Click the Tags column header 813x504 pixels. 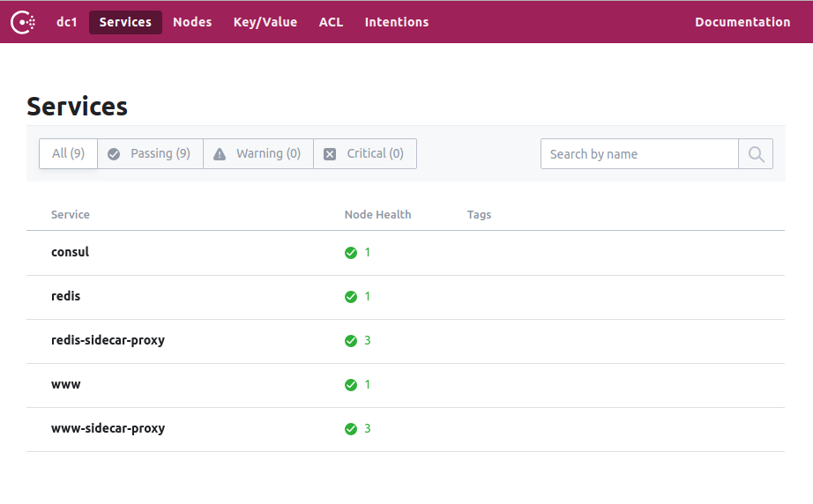(479, 215)
